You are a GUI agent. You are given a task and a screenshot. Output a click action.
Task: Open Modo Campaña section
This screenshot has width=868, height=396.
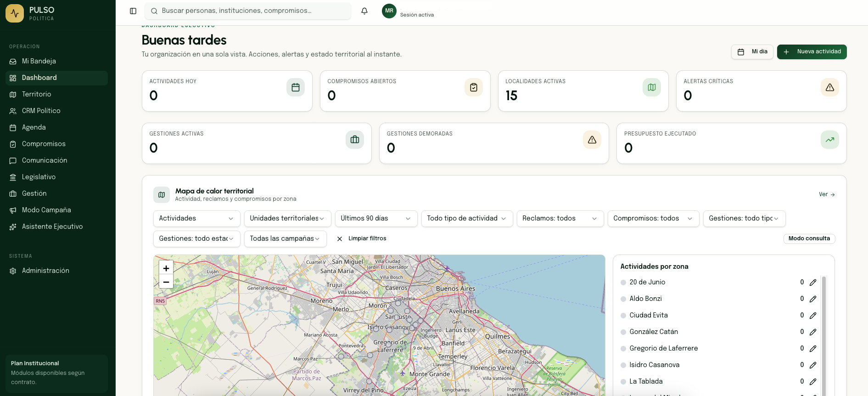[x=56, y=210]
